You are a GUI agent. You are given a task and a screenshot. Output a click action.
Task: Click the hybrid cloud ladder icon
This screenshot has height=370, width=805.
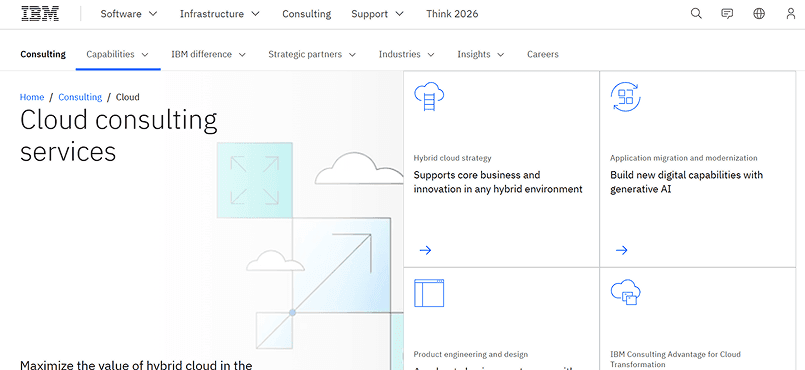pyautogui.click(x=429, y=96)
